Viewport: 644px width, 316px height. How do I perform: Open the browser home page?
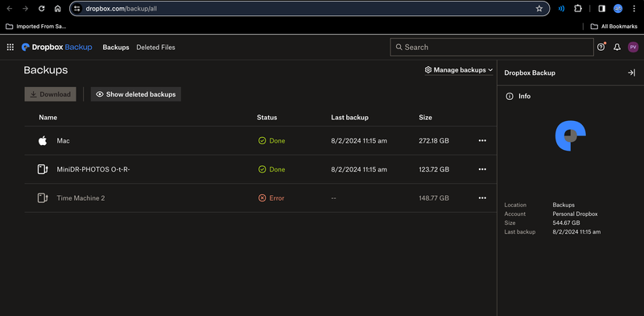click(57, 9)
